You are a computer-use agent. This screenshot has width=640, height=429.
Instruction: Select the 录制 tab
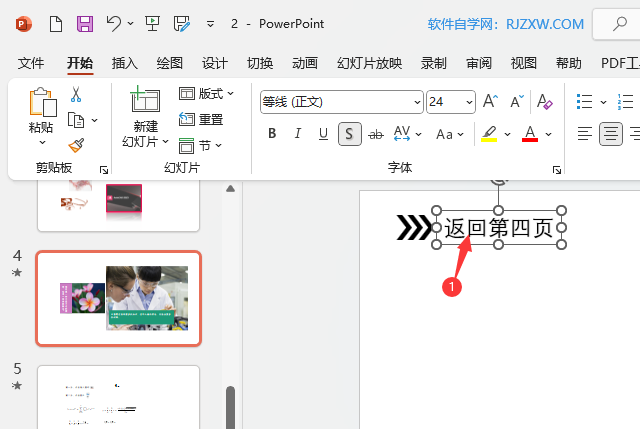(433, 63)
